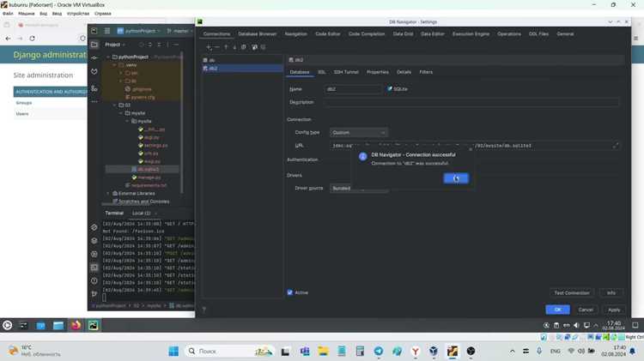Viewport: 644px width, 361px height.
Task: Click the Description input field
Action: 471,103
